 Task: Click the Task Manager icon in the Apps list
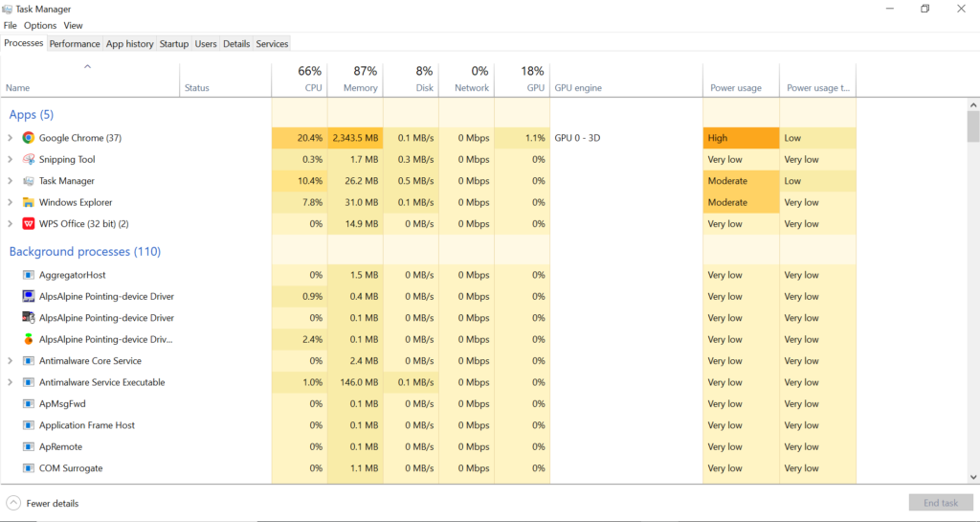29,181
